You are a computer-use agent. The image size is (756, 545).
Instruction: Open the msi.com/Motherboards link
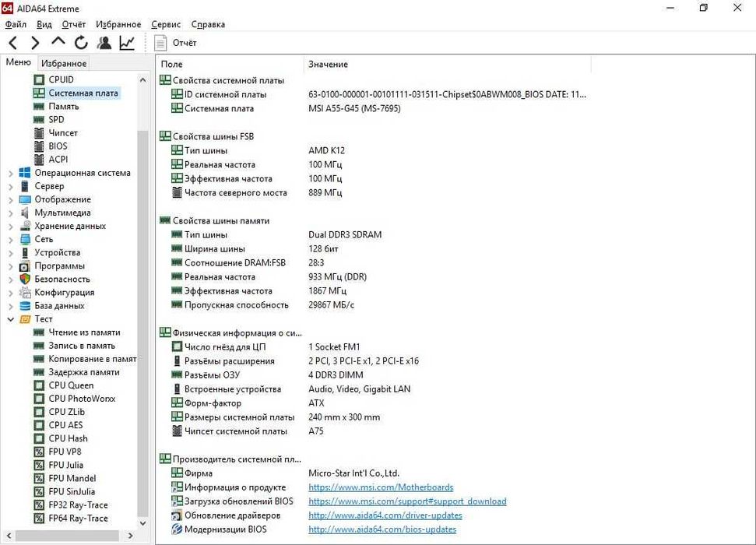tap(381, 487)
